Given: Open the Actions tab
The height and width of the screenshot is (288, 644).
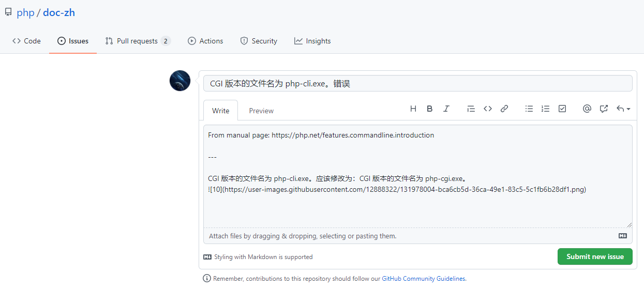Looking at the screenshot, I should pyautogui.click(x=205, y=41).
